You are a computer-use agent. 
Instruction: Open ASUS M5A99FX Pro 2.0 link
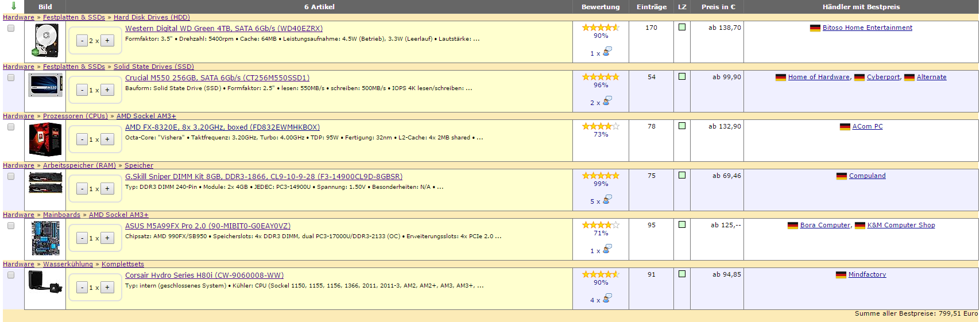click(208, 226)
